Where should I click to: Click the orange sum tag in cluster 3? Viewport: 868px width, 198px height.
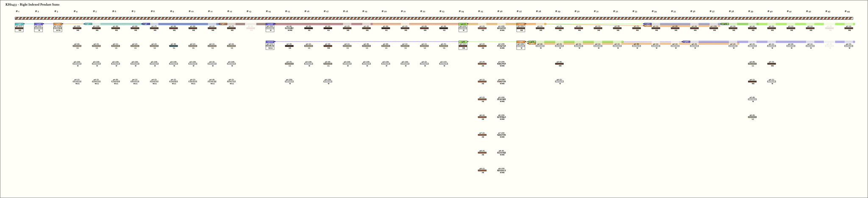point(58,24)
